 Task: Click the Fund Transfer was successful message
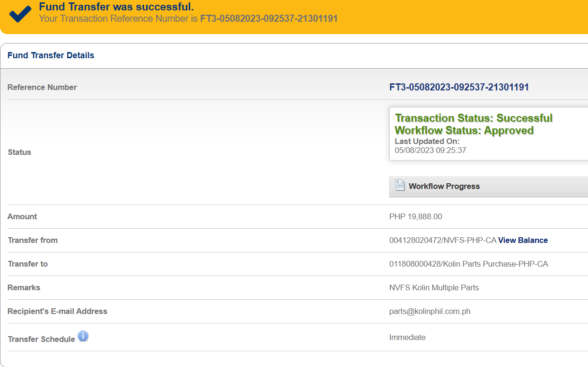point(116,7)
